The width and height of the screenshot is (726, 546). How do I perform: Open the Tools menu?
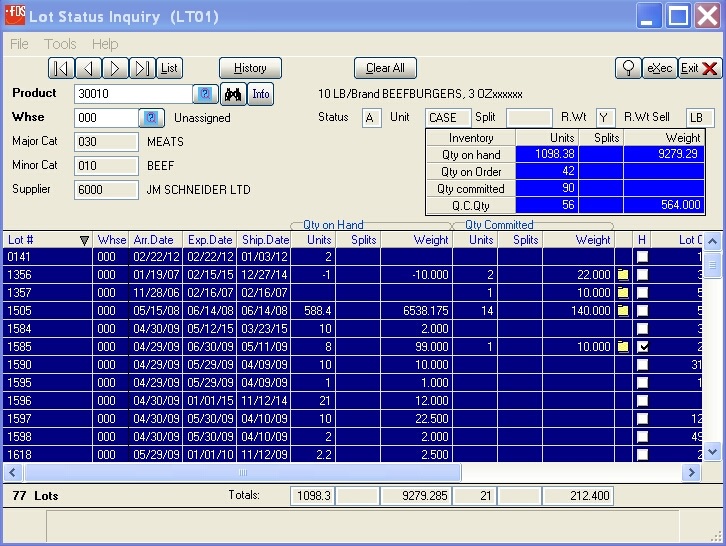tap(60, 44)
